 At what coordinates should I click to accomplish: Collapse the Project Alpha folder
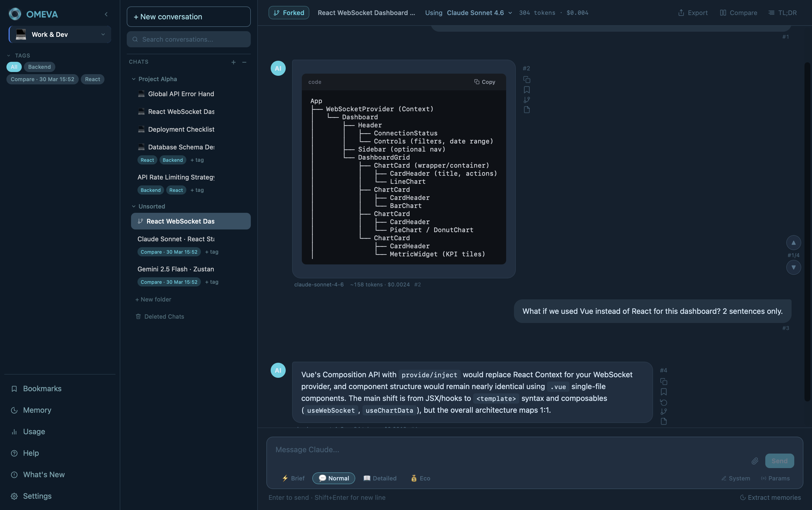click(x=133, y=78)
